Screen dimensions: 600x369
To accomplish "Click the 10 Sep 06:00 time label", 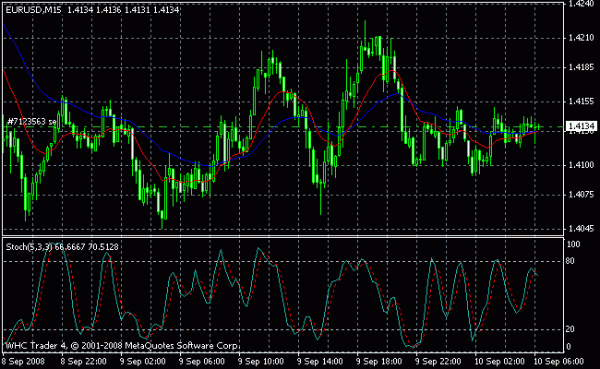I will 559,361.
